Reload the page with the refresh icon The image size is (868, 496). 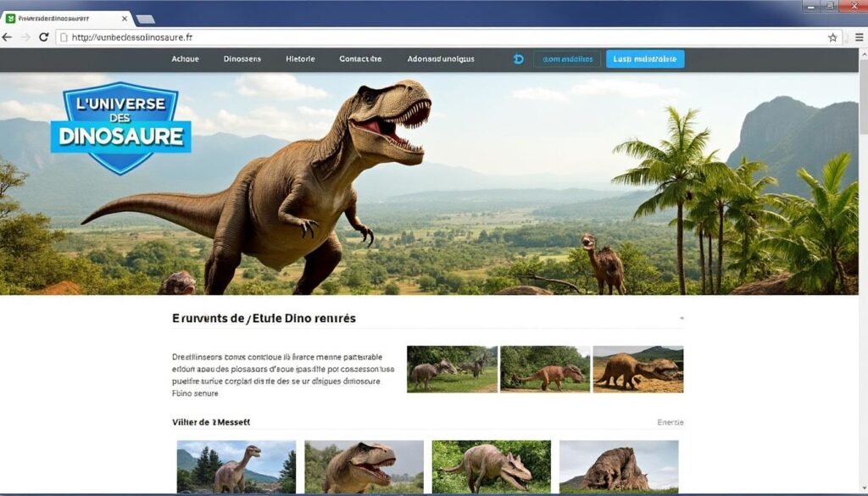click(x=44, y=37)
